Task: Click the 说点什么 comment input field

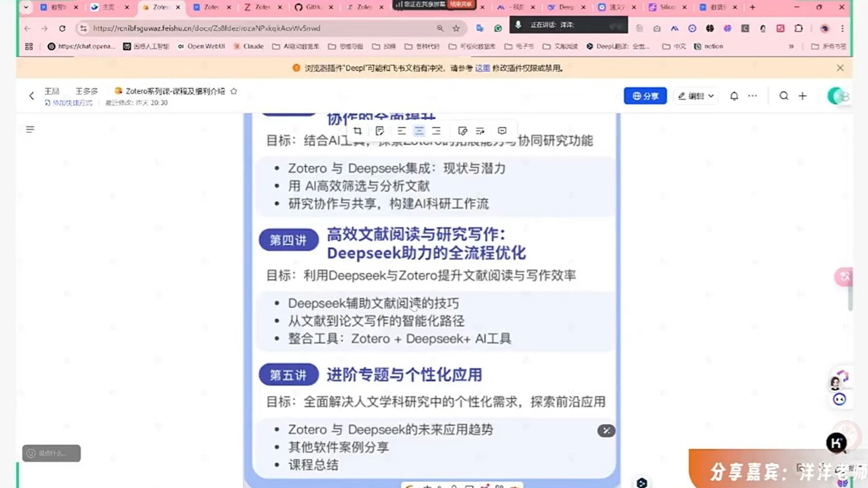Action: [52, 453]
